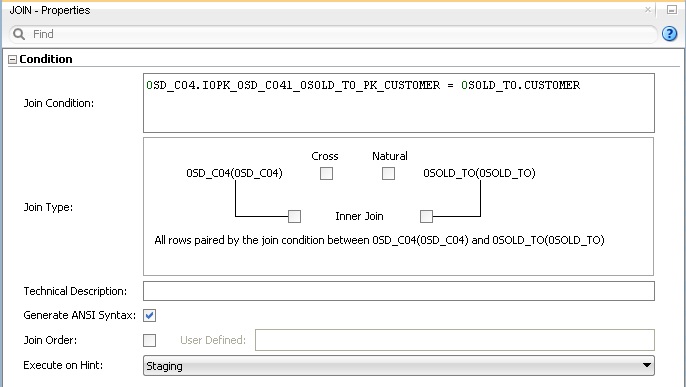
Task: Toggle the 0SOLD_TO outer join checkbox
Action: coord(426,216)
